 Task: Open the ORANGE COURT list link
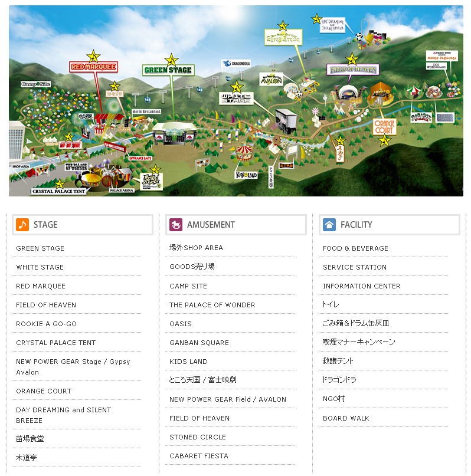(x=44, y=391)
